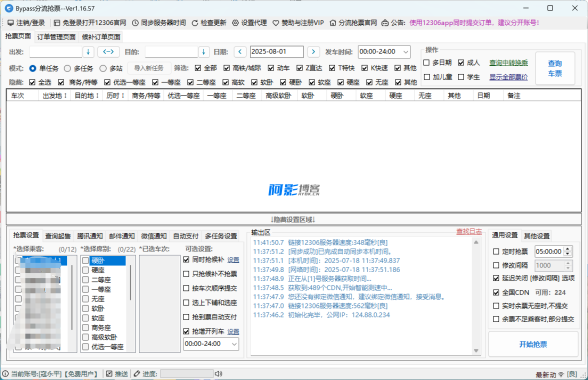The height and width of the screenshot is (380, 588).
Task: Click the 05:00:00 time spinner arrows
Action: 567,251
